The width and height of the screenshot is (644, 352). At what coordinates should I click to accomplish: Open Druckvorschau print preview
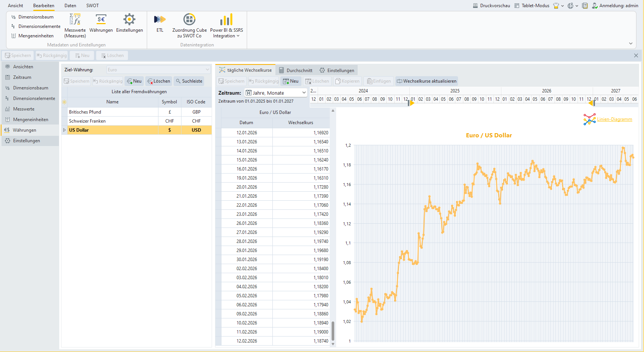pyautogui.click(x=491, y=6)
